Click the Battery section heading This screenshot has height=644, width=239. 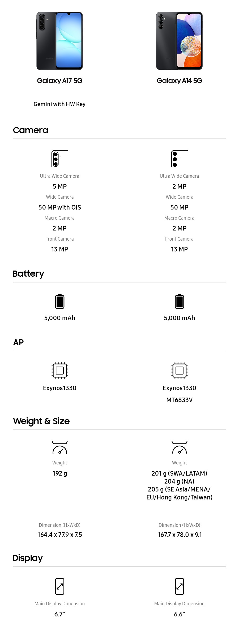coord(28,274)
